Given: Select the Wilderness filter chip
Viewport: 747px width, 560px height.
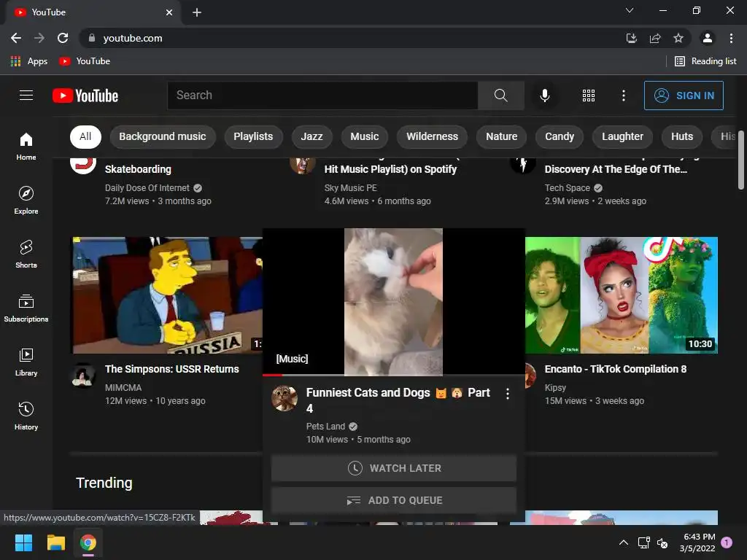Looking at the screenshot, I should [432, 136].
